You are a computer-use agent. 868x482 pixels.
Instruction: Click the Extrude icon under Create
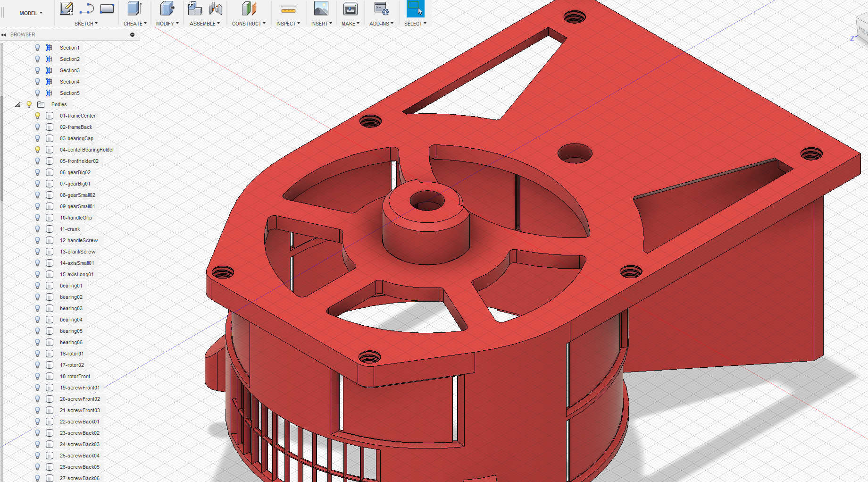coord(135,8)
